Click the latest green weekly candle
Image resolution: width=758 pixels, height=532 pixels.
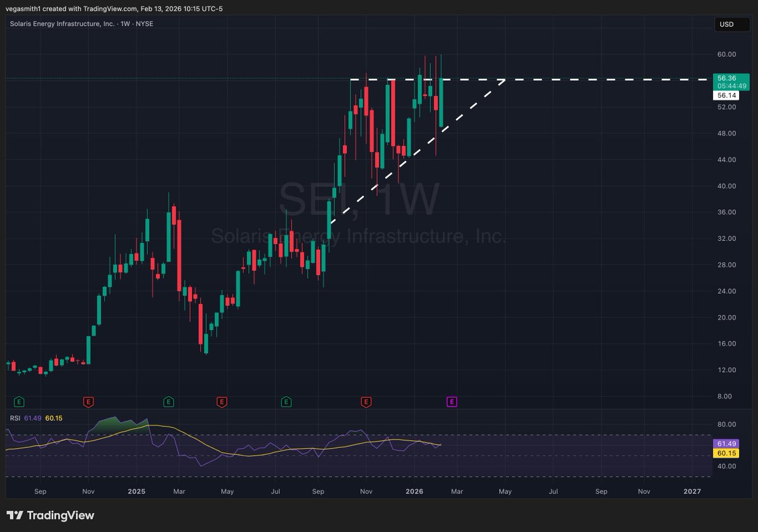442,103
